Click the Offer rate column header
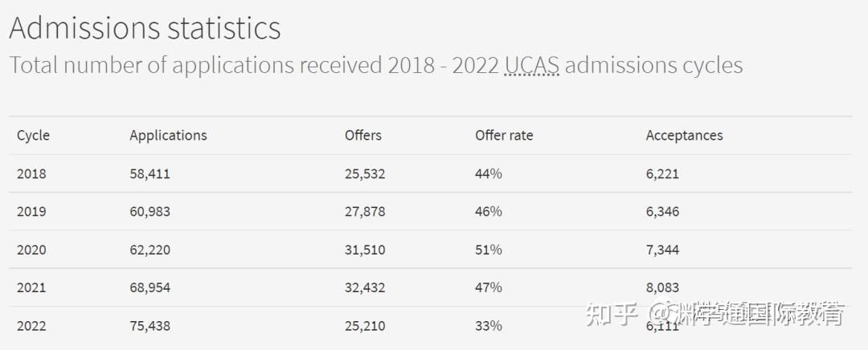 (503, 136)
